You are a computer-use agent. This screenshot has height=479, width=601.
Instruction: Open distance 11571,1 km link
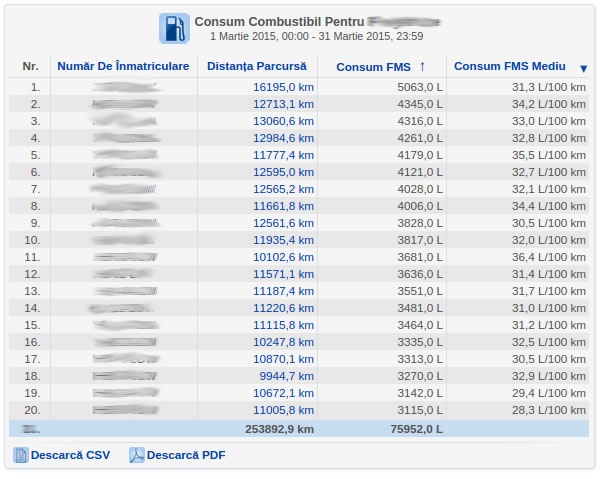(283, 274)
